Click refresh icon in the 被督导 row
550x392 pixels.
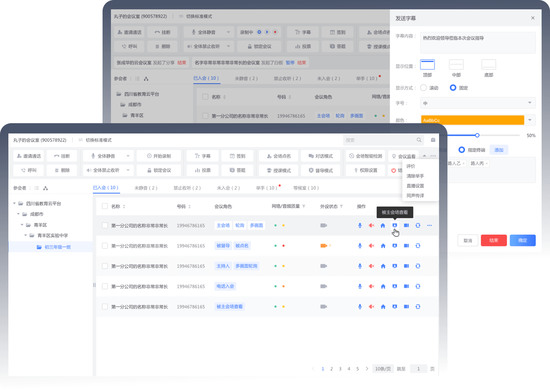[418, 246]
